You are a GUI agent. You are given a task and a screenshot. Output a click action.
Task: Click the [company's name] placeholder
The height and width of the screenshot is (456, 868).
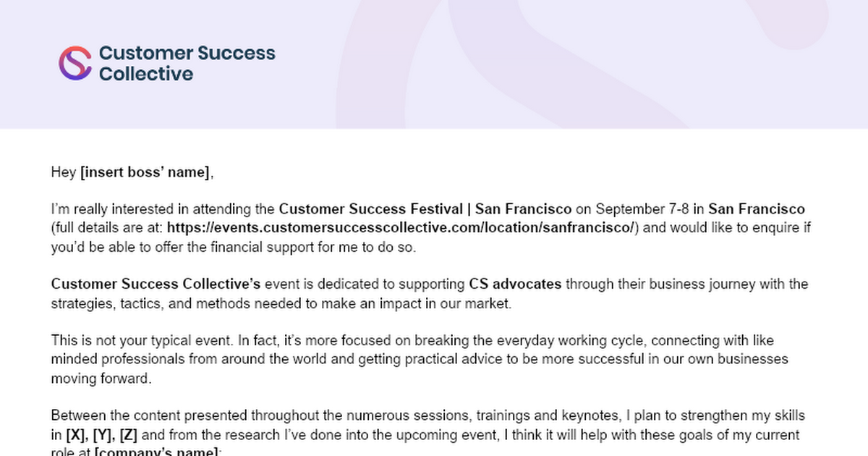click(x=157, y=452)
